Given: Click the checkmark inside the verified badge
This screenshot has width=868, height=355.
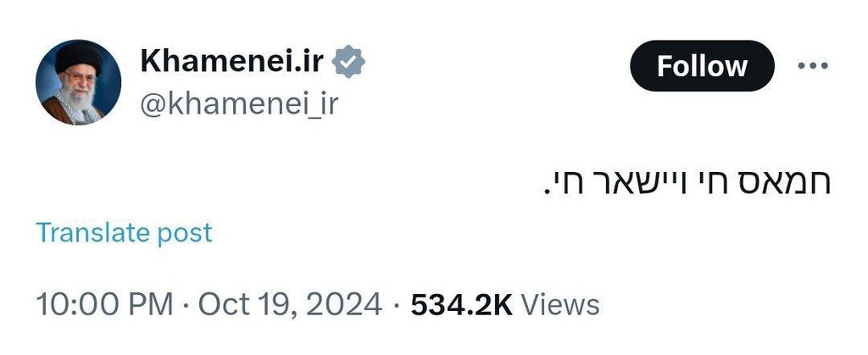Looking at the screenshot, I should tap(348, 62).
